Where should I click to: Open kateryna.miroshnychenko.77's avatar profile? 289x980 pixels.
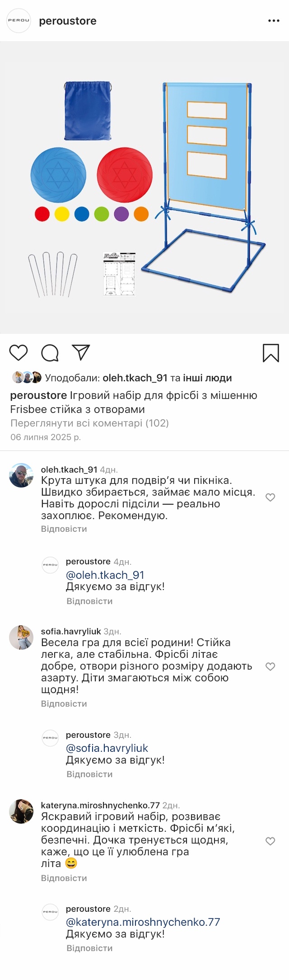tap(21, 811)
